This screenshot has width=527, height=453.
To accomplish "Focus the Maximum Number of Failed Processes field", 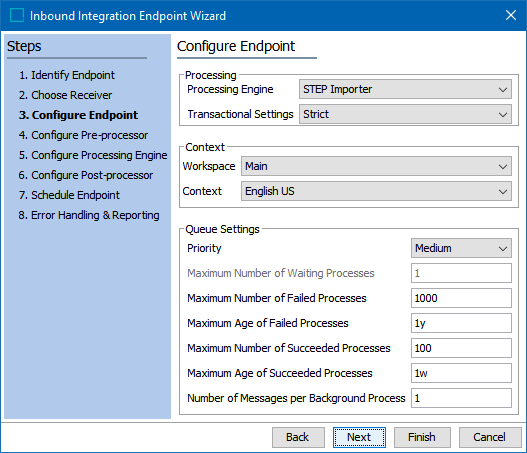I will (461, 298).
